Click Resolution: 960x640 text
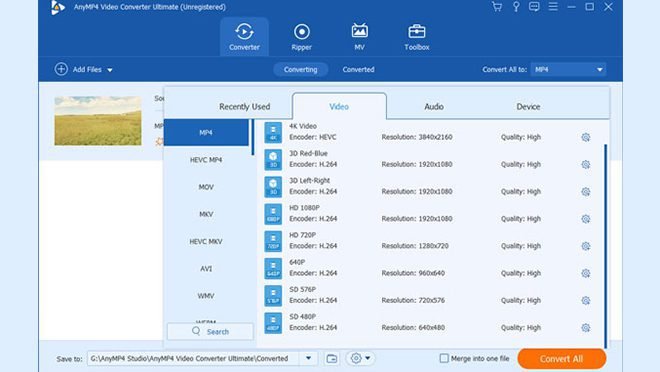 [x=413, y=274]
